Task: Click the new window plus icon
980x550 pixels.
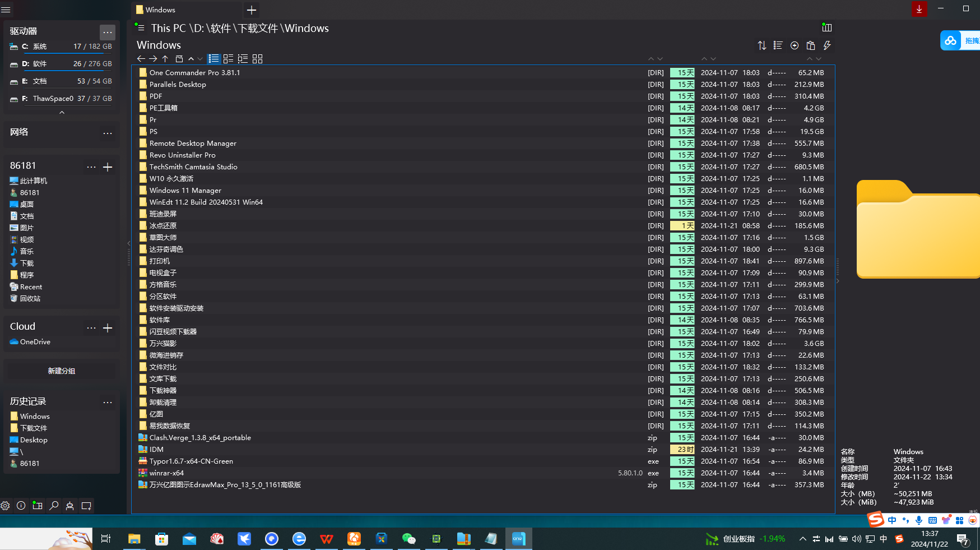Action: pyautogui.click(x=86, y=506)
